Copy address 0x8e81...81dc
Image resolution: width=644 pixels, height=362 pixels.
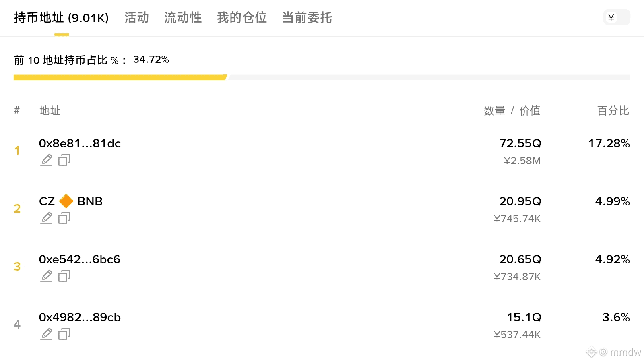point(64,160)
